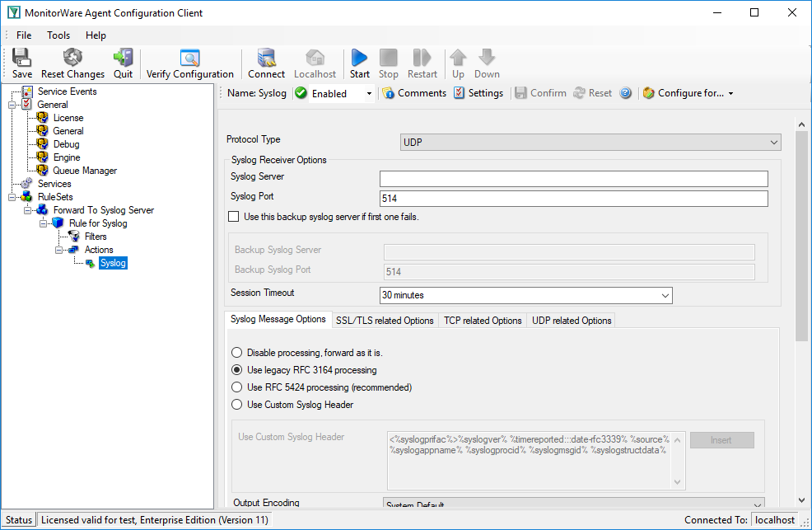812x530 pixels.
Task: Select Service Events in the tree
Action: pos(68,91)
